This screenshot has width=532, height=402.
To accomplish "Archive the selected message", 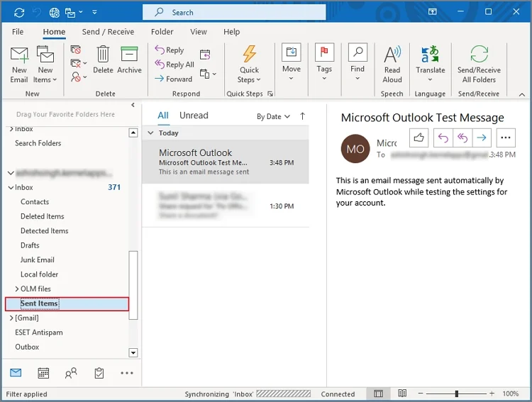I will pos(129,60).
